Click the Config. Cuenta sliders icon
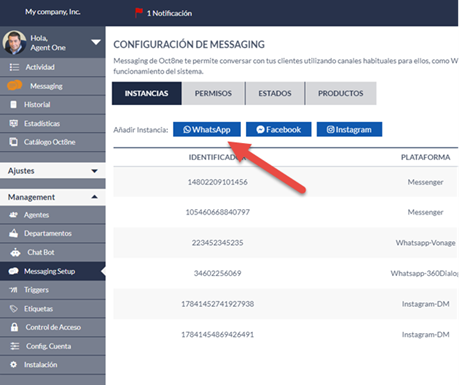The image size is (459, 385). point(15,346)
